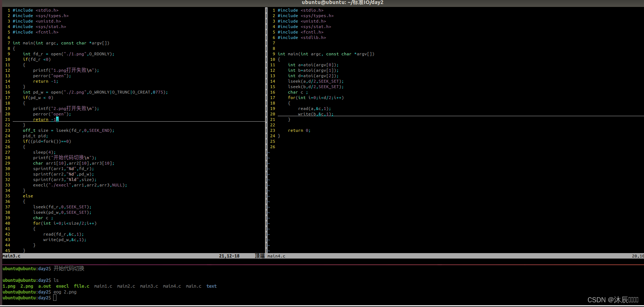Click the 'eog 2.png' command line
Image resolution: width=644 pixels, height=307 pixels.
pyautogui.click(x=65, y=292)
